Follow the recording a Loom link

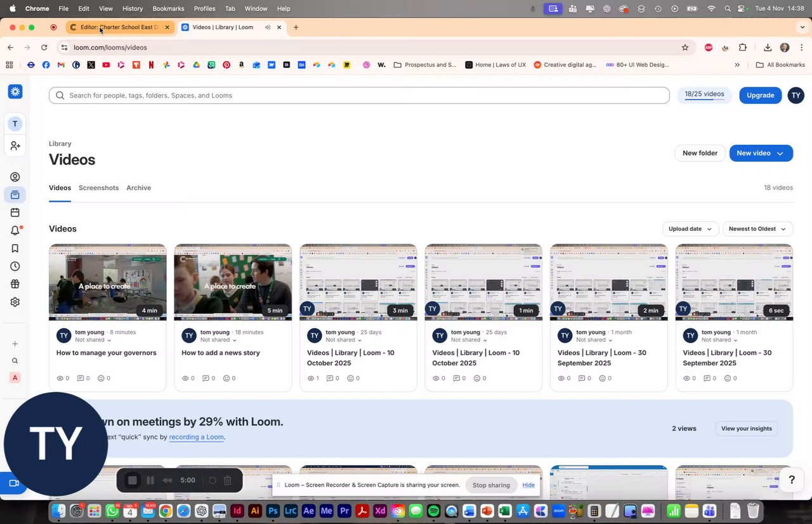coord(196,437)
